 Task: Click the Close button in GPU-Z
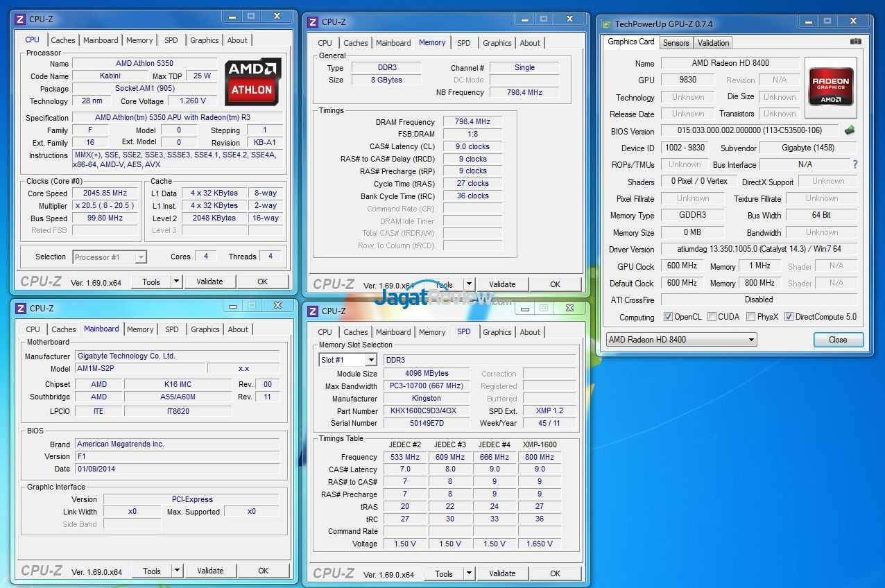click(838, 340)
